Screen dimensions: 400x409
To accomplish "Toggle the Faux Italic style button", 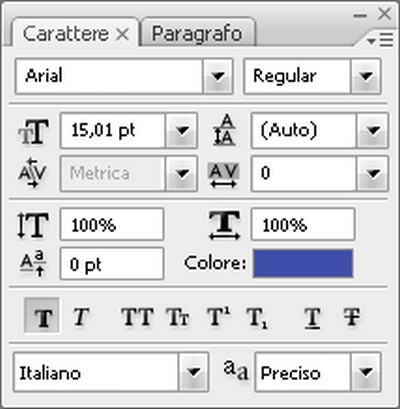I will click(81, 316).
